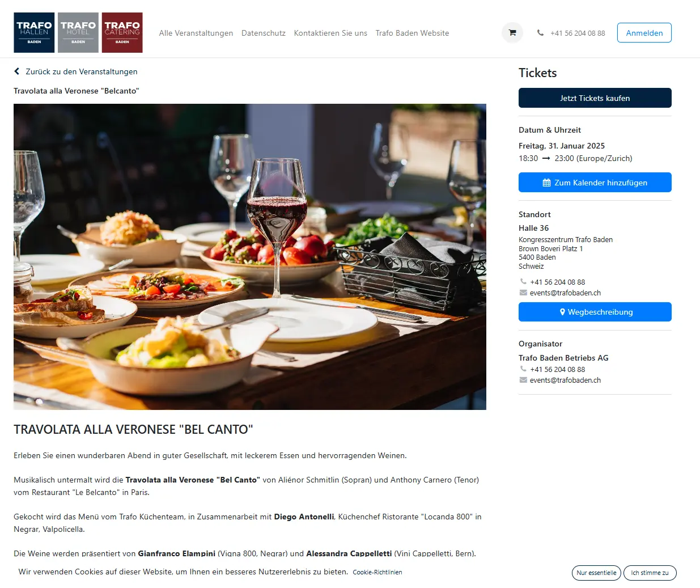Click the dinner table event photo

250,257
